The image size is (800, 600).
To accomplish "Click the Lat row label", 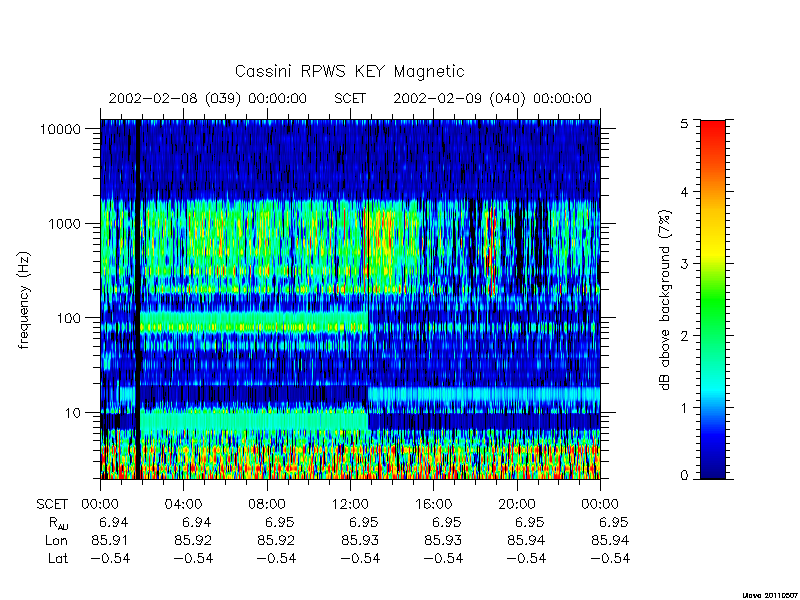I will (58, 559).
